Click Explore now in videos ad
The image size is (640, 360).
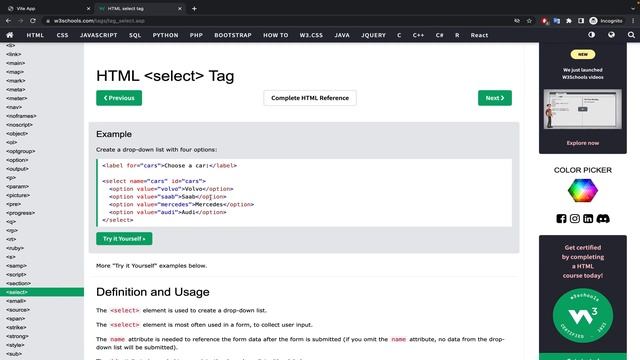click(582, 143)
